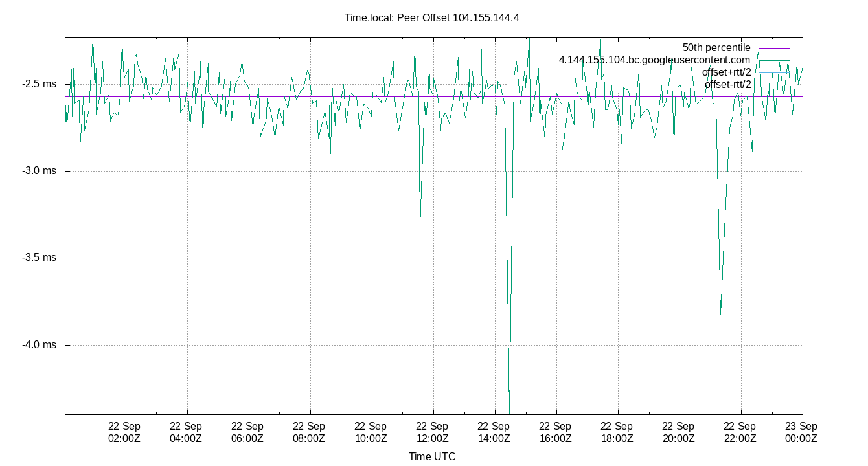This screenshot has width=868, height=466.
Task: Click the 'offset+rtt/2' legend entry
Action: point(727,72)
